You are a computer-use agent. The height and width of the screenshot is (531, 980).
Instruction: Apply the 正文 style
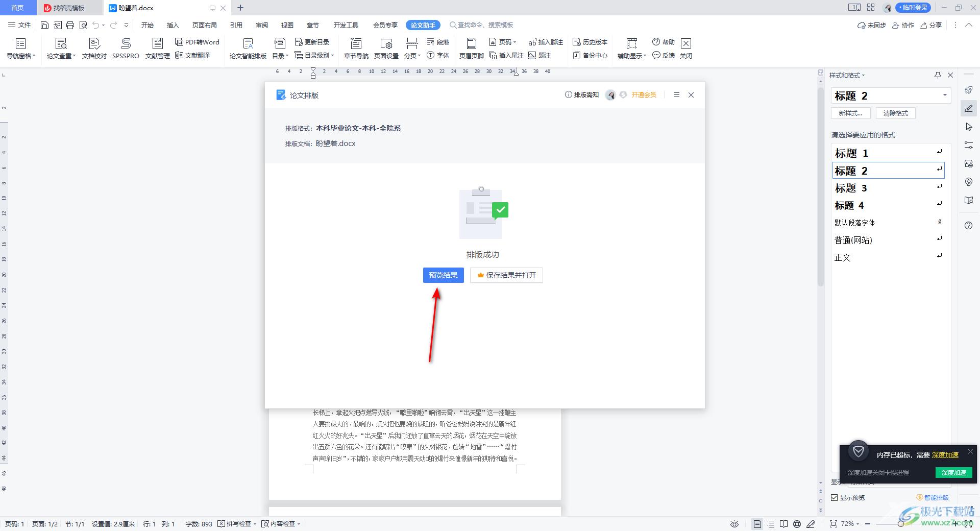point(888,257)
